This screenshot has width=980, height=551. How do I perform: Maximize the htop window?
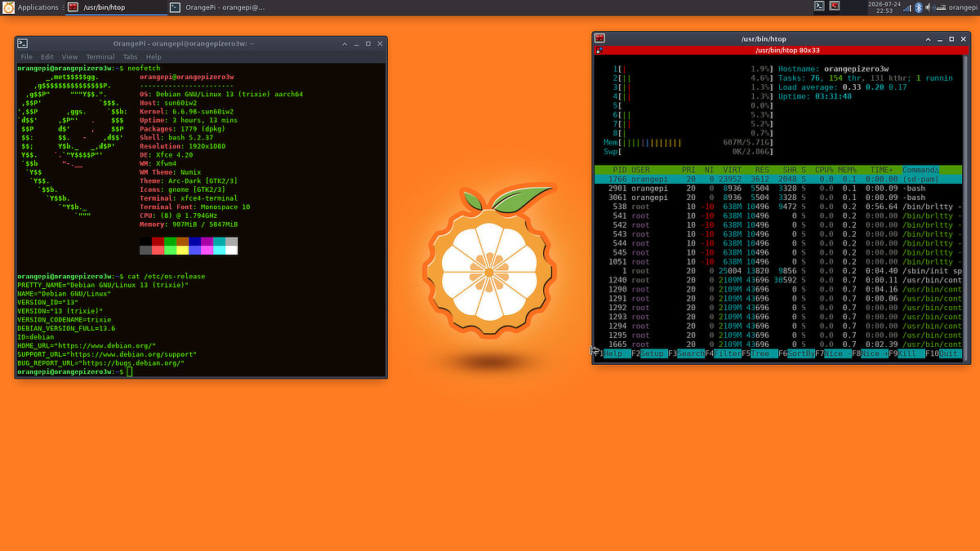(x=952, y=38)
